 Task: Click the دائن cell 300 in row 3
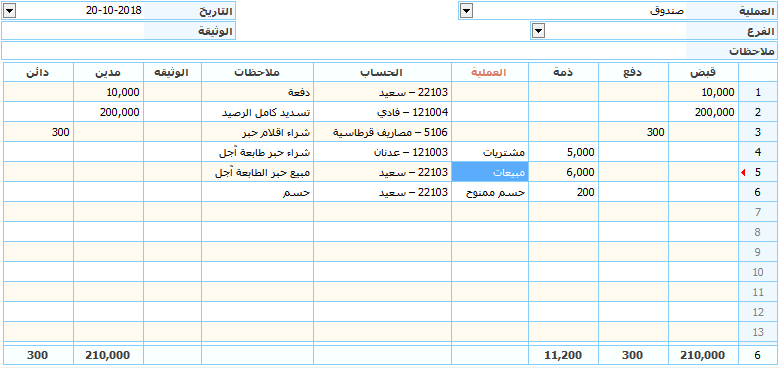pos(38,132)
